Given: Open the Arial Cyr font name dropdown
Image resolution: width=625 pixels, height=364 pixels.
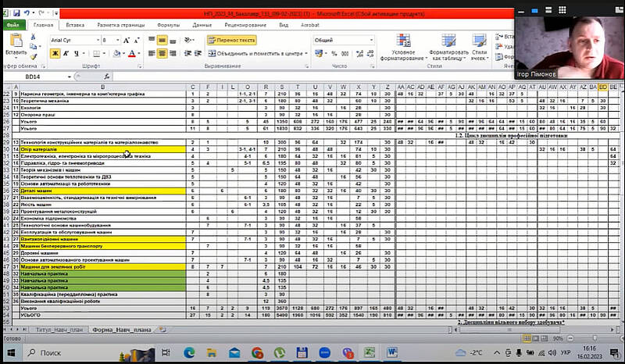Looking at the screenshot, I should pos(98,41).
